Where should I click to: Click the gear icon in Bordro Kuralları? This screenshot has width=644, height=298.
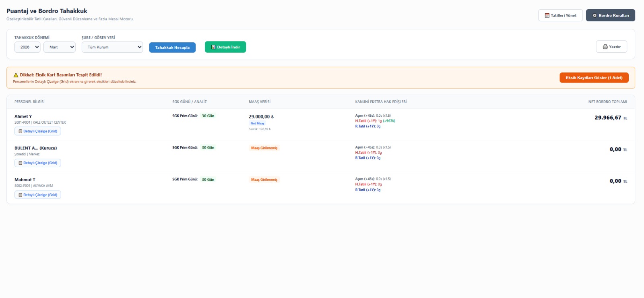pos(594,15)
